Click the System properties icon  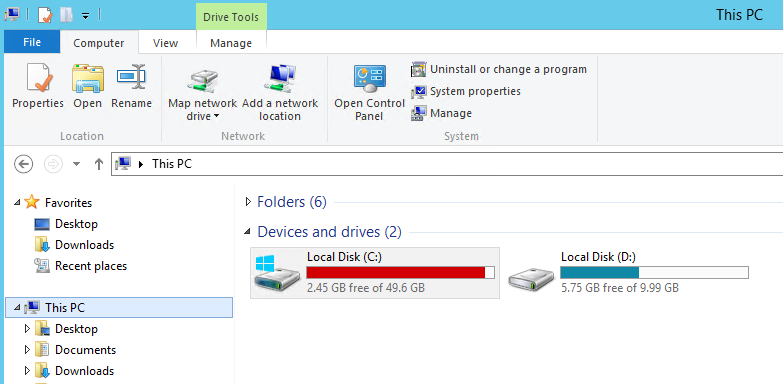(x=418, y=91)
